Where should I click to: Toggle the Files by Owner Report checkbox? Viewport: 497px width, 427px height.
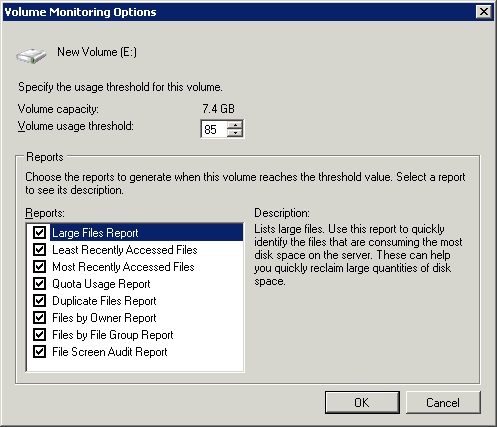(x=39, y=317)
